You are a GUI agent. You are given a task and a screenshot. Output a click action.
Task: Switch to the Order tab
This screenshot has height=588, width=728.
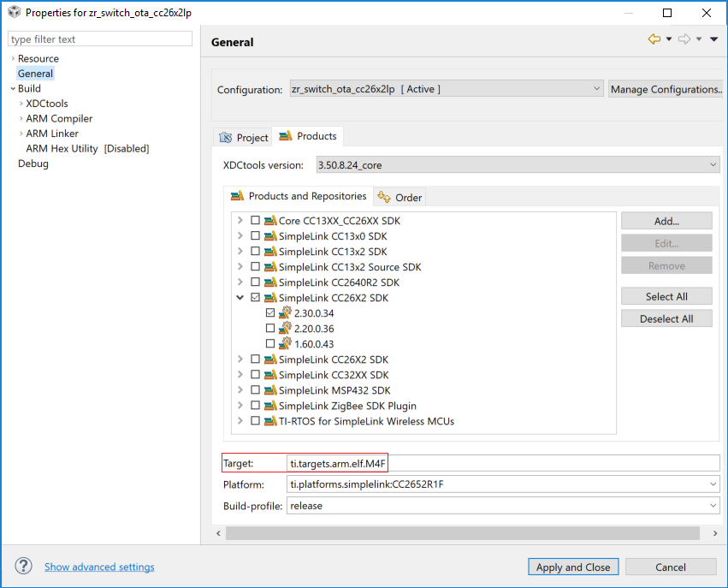(400, 198)
